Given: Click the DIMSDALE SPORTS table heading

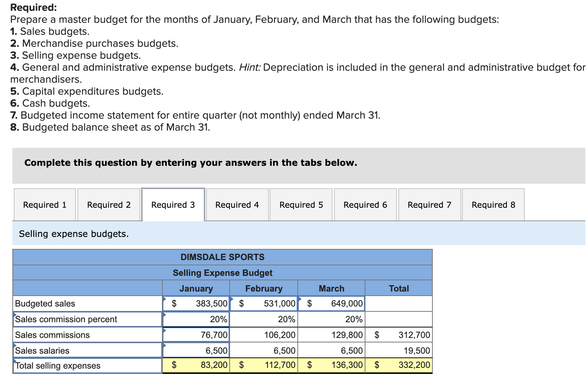Looking at the screenshot, I should coord(223,257).
